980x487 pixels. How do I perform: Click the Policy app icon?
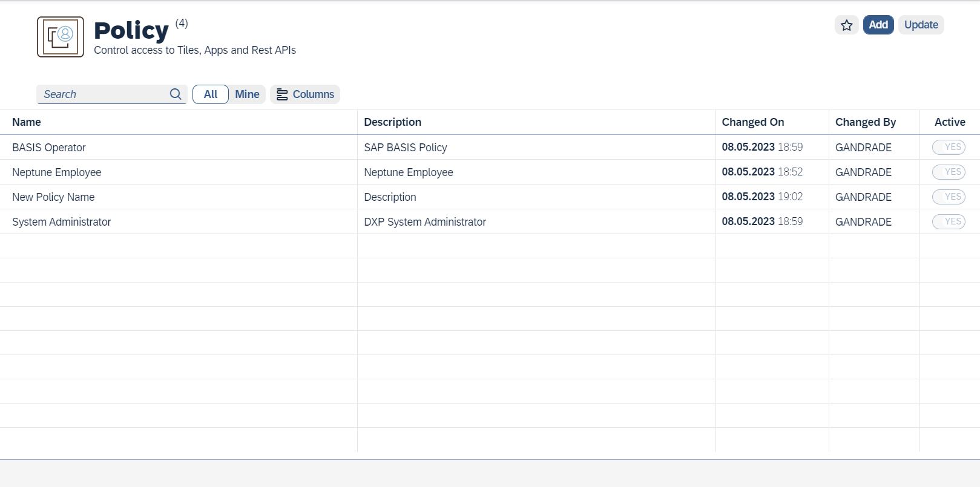pos(61,37)
